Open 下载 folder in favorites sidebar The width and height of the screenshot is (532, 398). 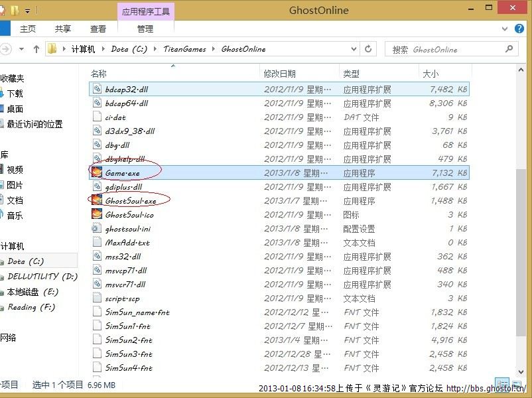click(15, 94)
